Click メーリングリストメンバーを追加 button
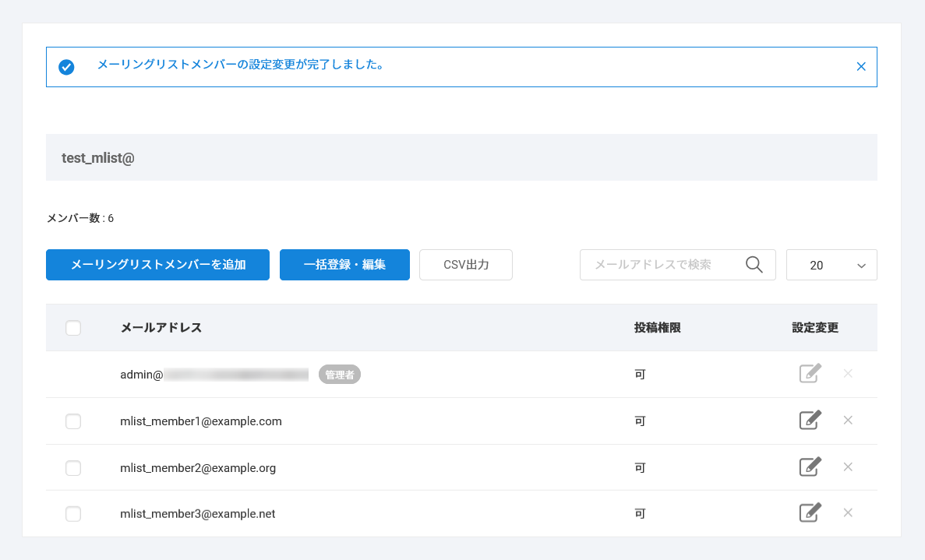The width and height of the screenshot is (925, 560). (x=157, y=265)
